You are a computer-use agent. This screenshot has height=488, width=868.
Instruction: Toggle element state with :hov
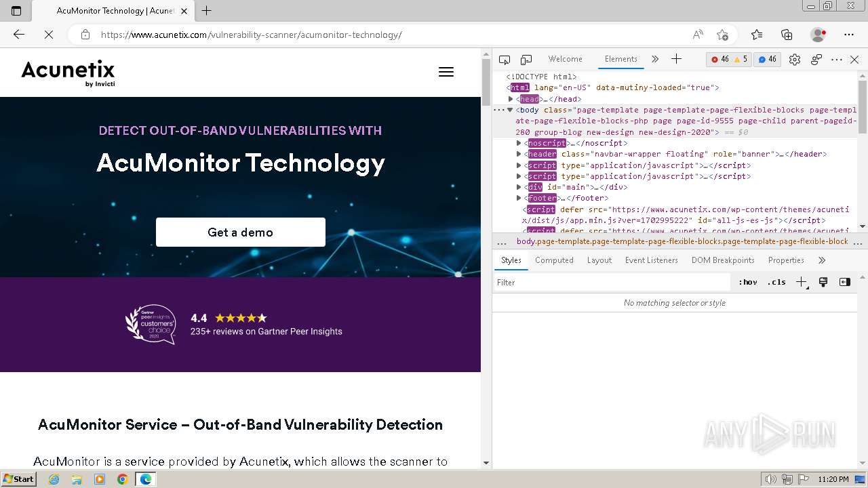(748, 282)
